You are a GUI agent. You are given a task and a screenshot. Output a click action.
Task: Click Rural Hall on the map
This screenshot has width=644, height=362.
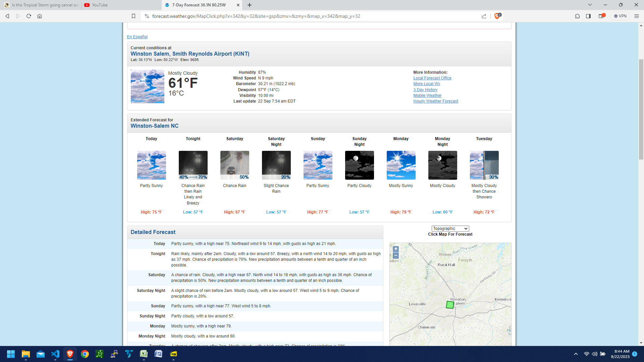pos(446,265)
